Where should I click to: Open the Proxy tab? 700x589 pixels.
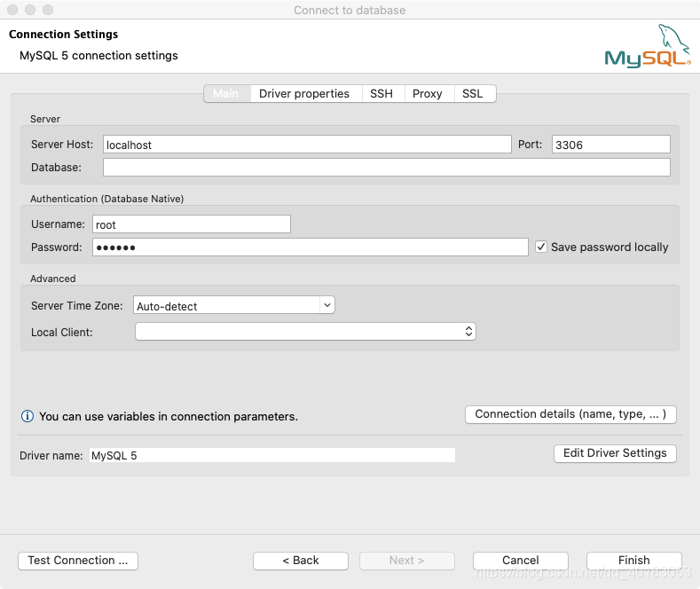pyautogui.click(x=428, y=94)
